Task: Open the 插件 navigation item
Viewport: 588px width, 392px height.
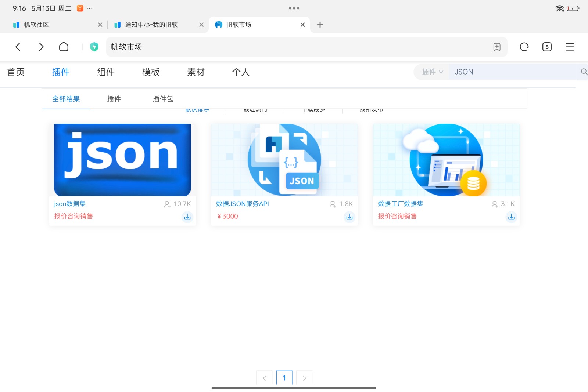Action: coord(61,72)
